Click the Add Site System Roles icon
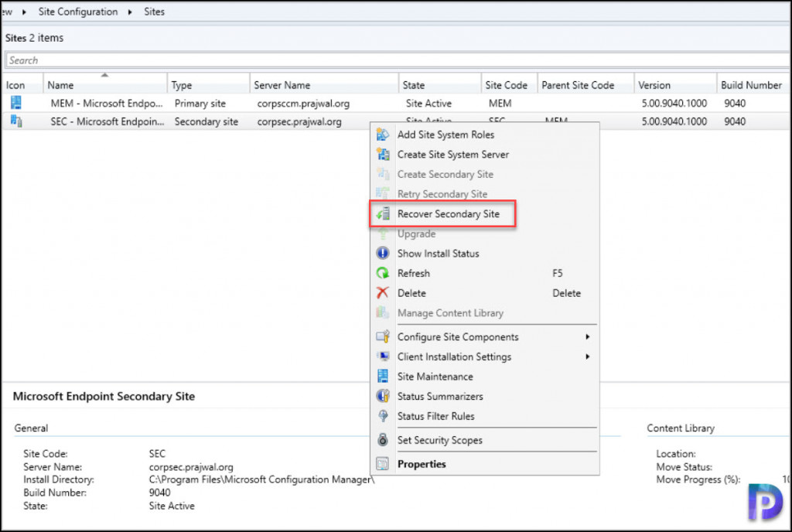This screenshot has width=792, height=532. coord(382,135)
